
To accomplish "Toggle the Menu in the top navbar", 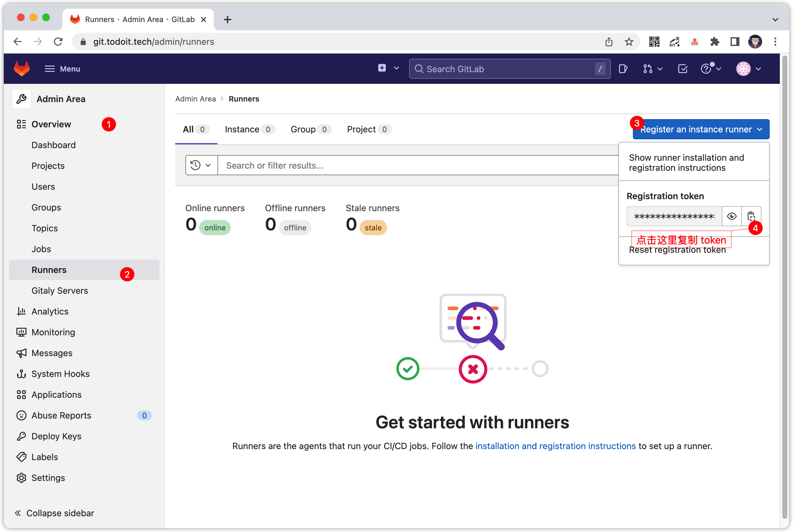I will [x=62, y=68].
